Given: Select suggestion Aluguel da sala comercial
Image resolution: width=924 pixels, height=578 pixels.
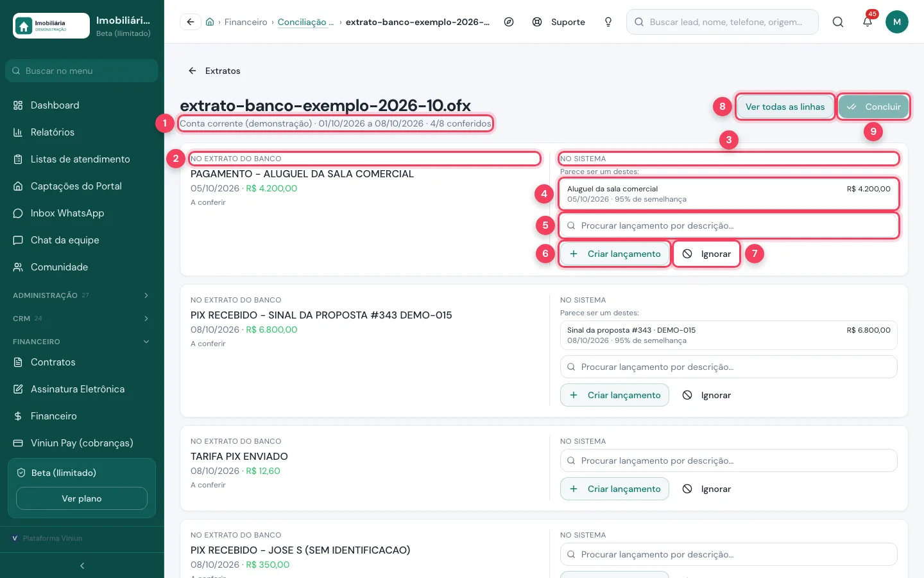Looking at the screenshot, I should tap(728, 194).
